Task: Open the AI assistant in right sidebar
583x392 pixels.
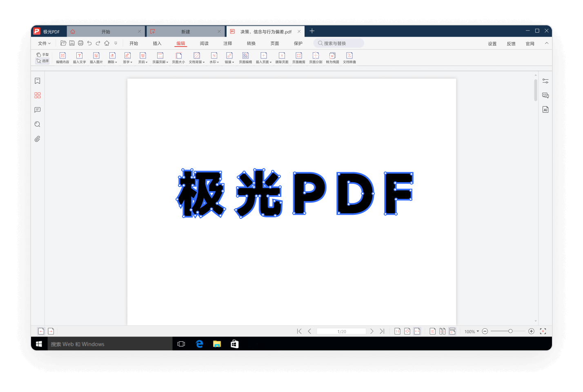Action: 545,109
